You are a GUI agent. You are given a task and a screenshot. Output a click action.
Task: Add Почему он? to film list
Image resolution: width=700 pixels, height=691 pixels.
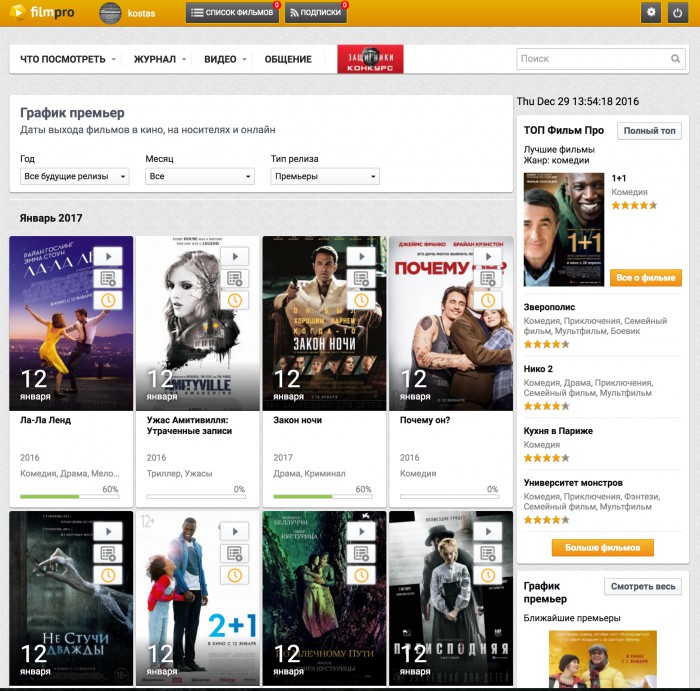coord(488,278)
